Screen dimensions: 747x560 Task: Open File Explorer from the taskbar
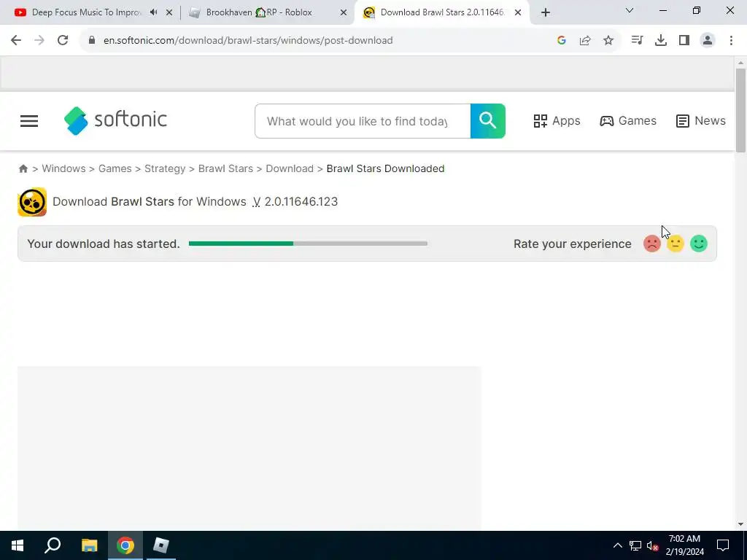coord(89,545)
